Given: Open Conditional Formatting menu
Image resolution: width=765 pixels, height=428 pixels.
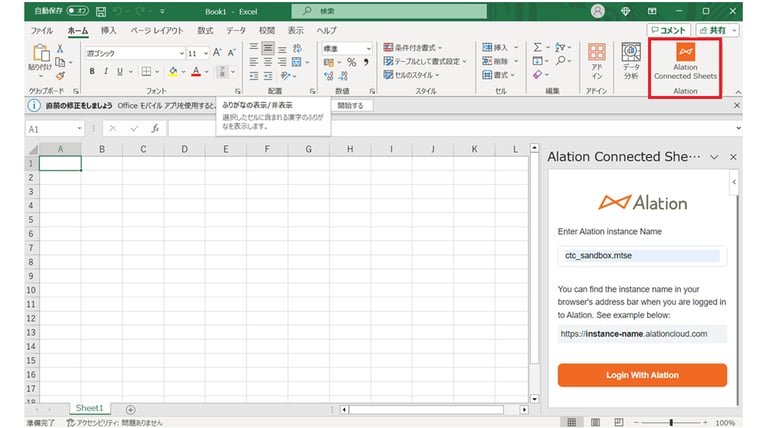Looking at the screenshot, I should pos(412,47).
